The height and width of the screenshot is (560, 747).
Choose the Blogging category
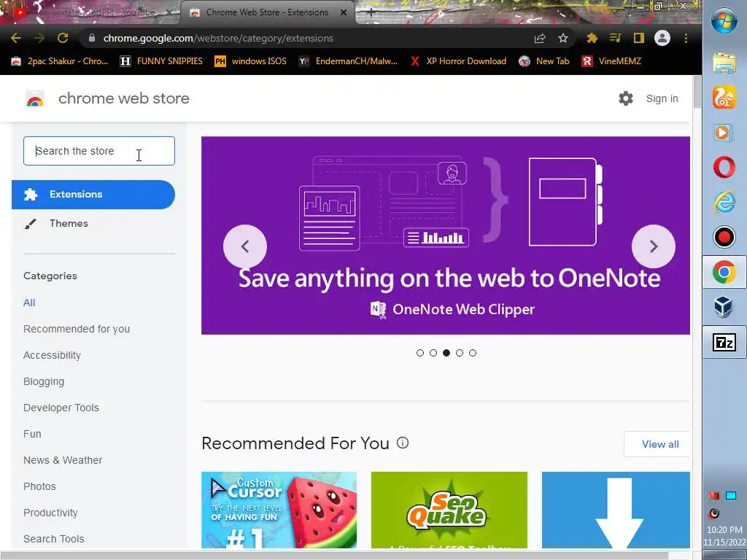tap(43, 381)
